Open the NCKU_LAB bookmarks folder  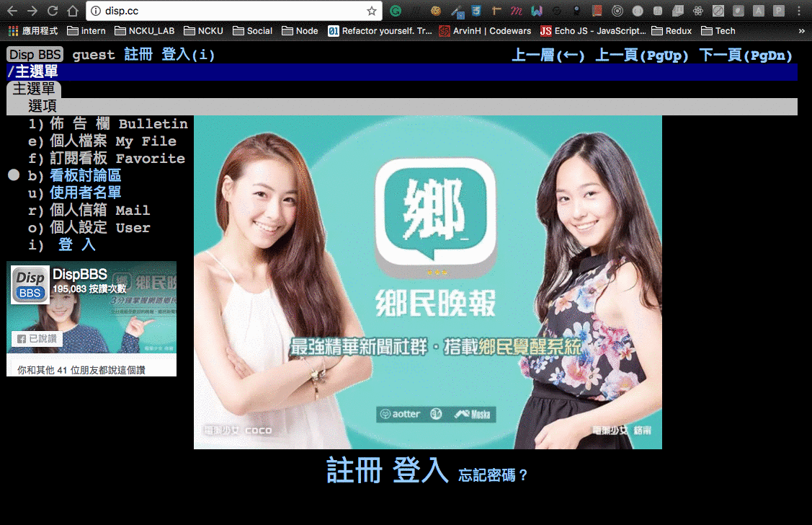[x=145, y=31]
